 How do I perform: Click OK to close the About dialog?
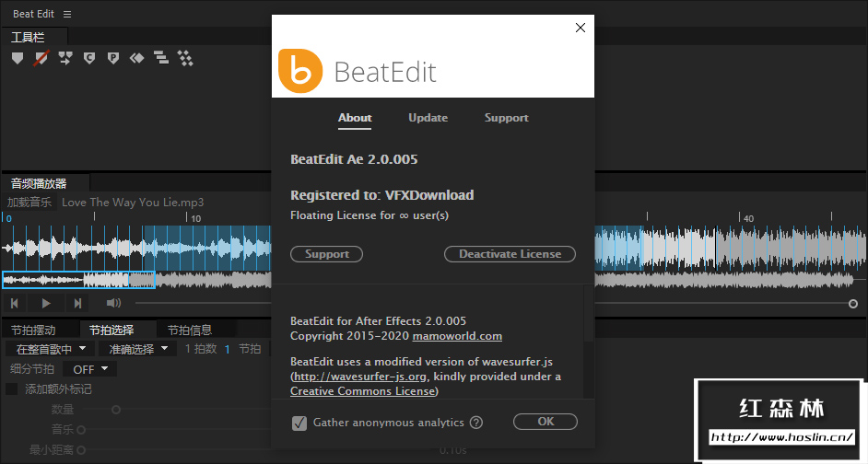pos(545,422)
